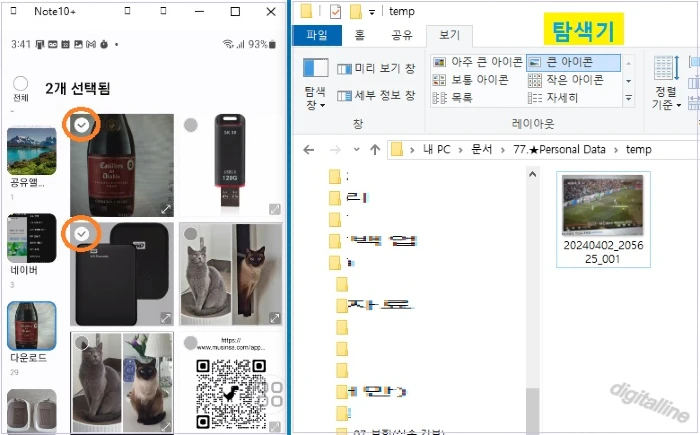Tick the two cats photo selection circle
Viewport: 700px width, 435px height.
pos(191,234)
